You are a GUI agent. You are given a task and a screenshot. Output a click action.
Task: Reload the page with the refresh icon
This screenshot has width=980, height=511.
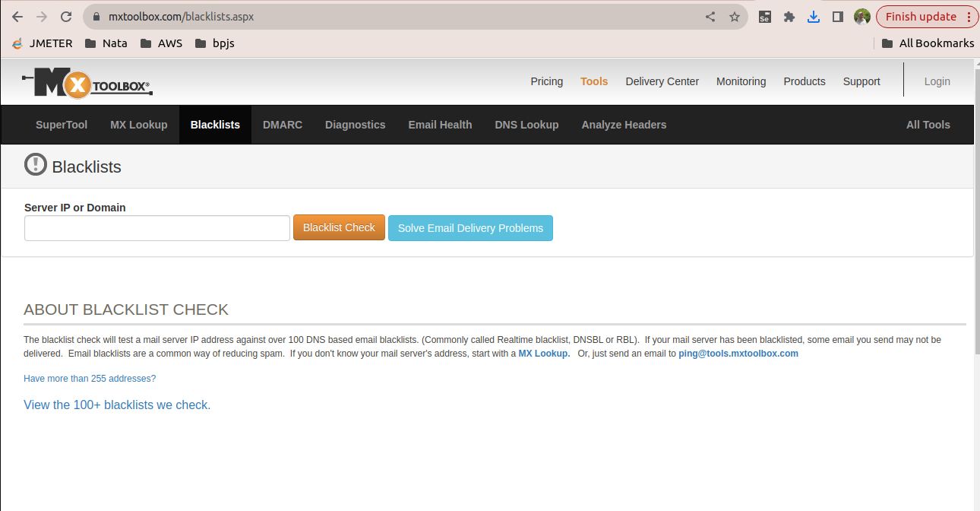pos(66,17)
